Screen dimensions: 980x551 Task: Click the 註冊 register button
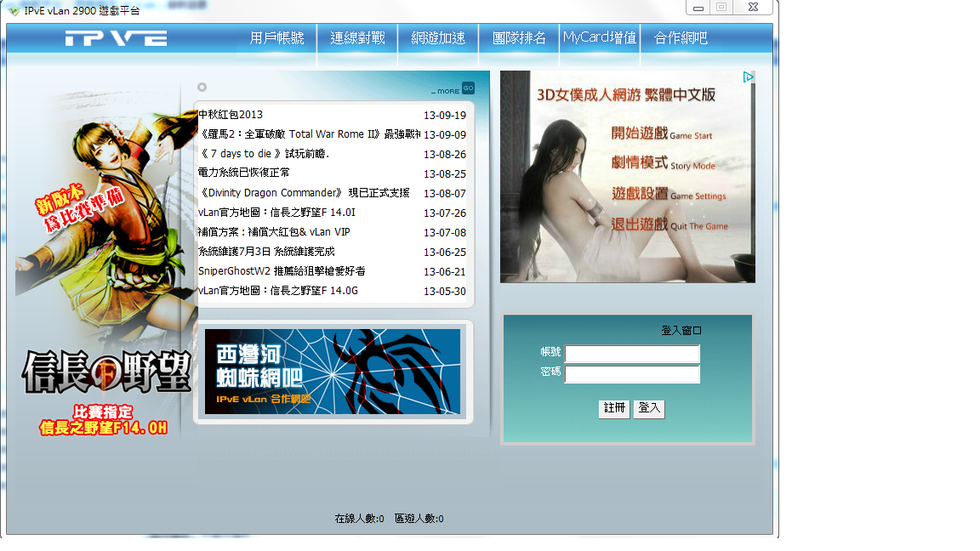pos(613,408)
